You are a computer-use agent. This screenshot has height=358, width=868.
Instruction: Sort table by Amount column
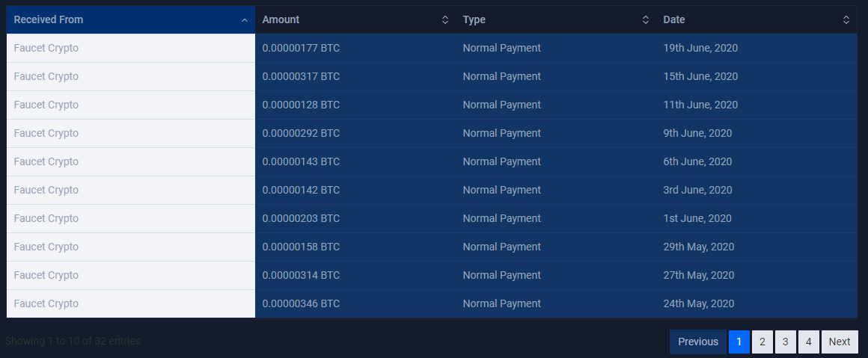pyautogui.click(x=355, y=20)
